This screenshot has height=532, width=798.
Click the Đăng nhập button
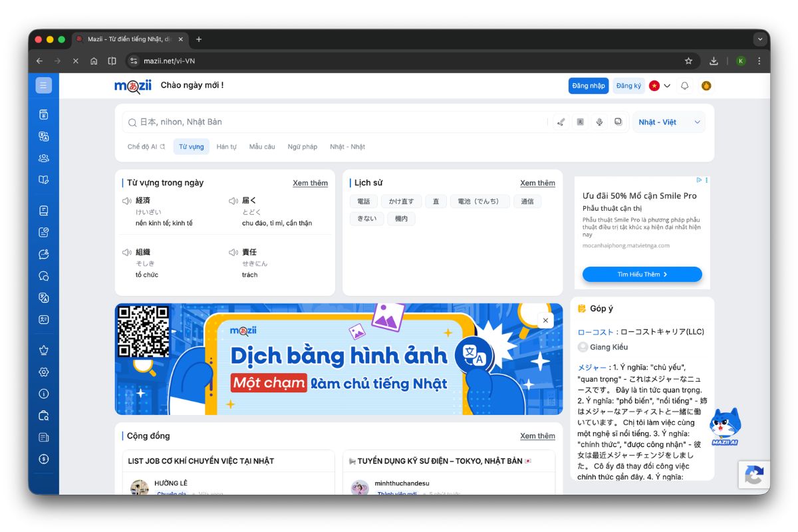click(x=589, y=86)
